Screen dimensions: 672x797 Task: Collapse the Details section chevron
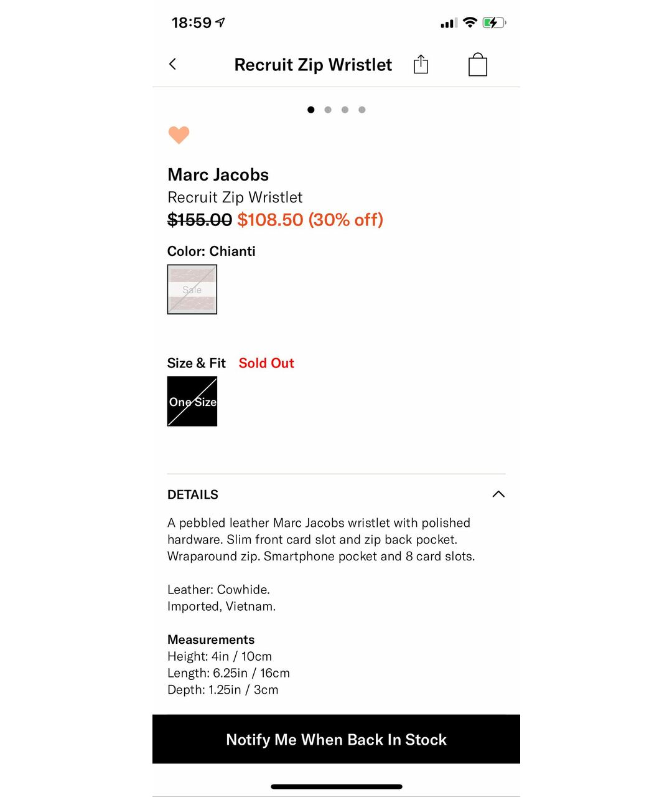[498, 494]
